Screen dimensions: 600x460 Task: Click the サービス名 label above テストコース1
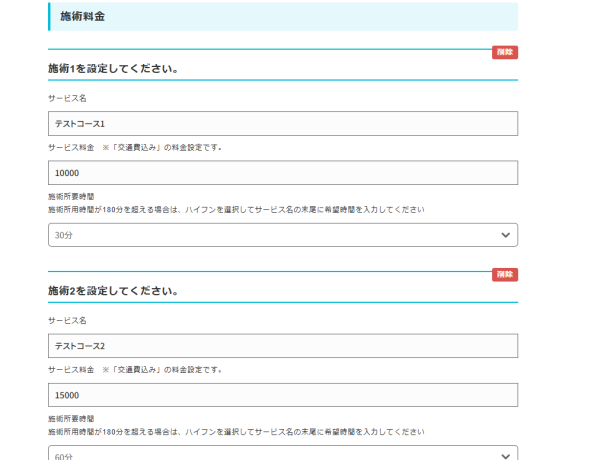click(x=67, y=98)
